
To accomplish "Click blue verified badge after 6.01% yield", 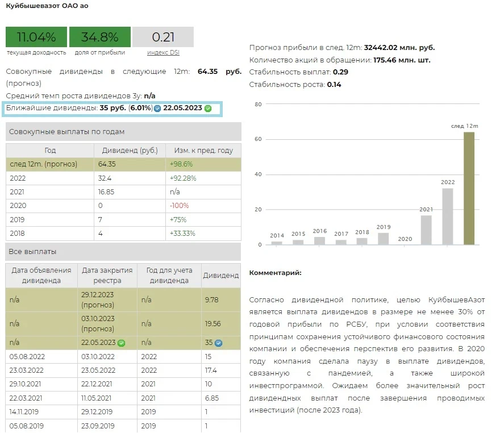I will 157,109.
